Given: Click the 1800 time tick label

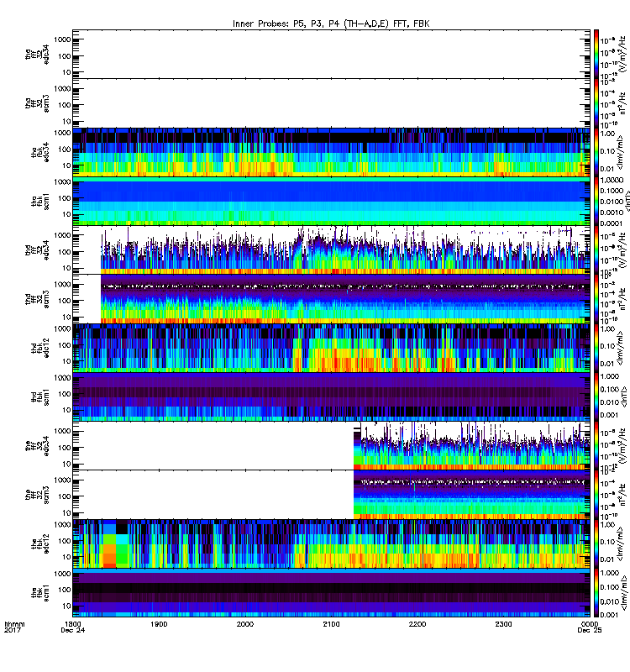Looking at the screenshot, I should 73,624.
